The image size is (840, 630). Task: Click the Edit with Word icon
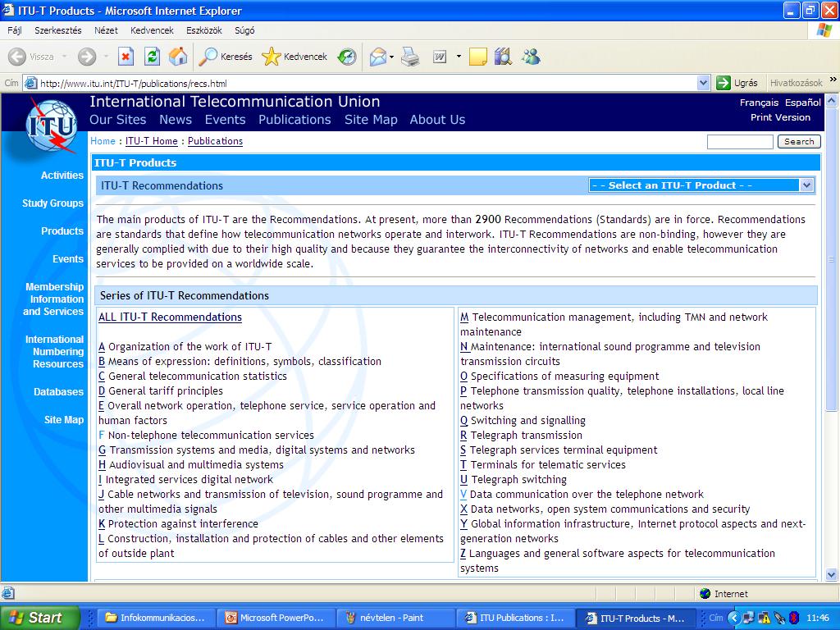(440, 57)
